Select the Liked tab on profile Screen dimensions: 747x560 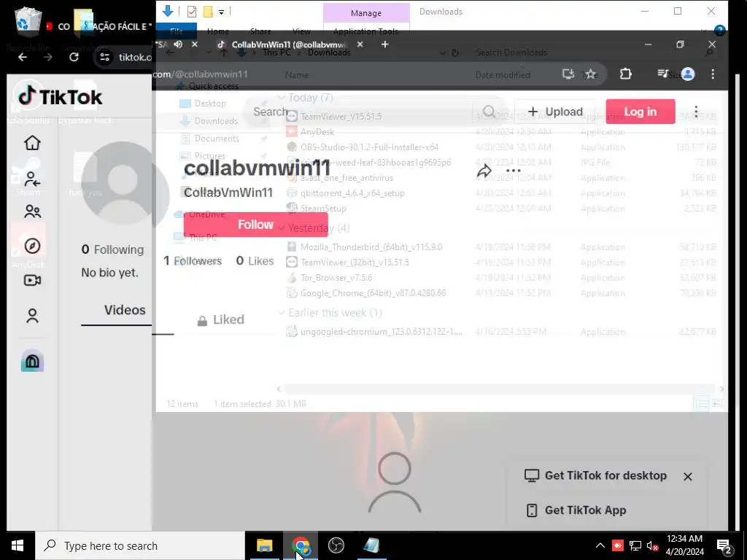pyautogui.click(x=220, y=319)
